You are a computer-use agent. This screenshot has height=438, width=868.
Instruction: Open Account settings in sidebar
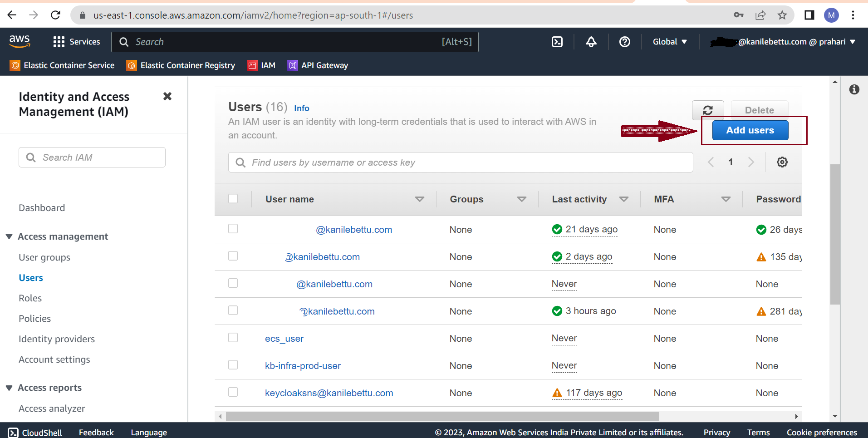click(x=54, y=359)
